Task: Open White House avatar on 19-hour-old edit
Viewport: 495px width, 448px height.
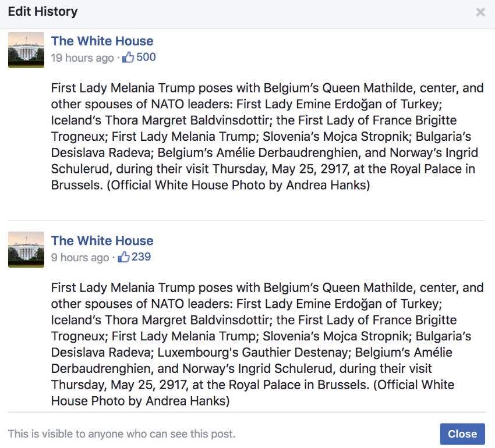Action: click(x=26, y=50)
